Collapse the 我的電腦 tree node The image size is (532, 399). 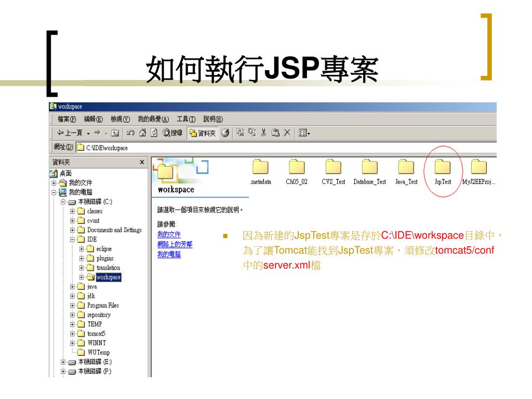pos(54,192)
